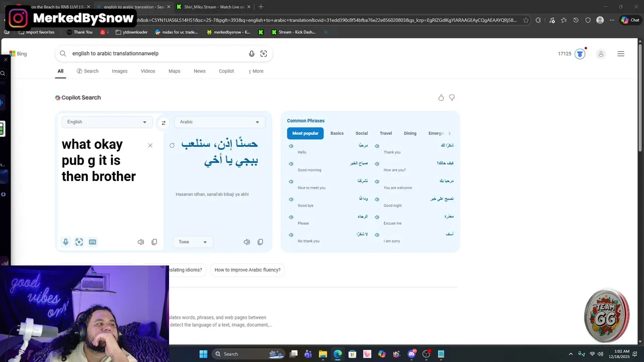644x362 pixels.
Task: Switch to the Images search tab
Action: point(120,71)
